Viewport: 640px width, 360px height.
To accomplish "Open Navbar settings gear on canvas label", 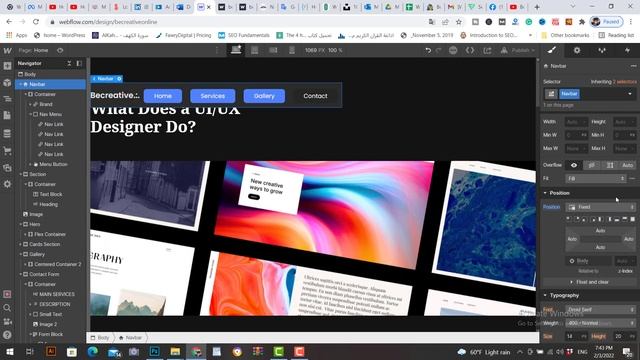I will tap(119, 78).
